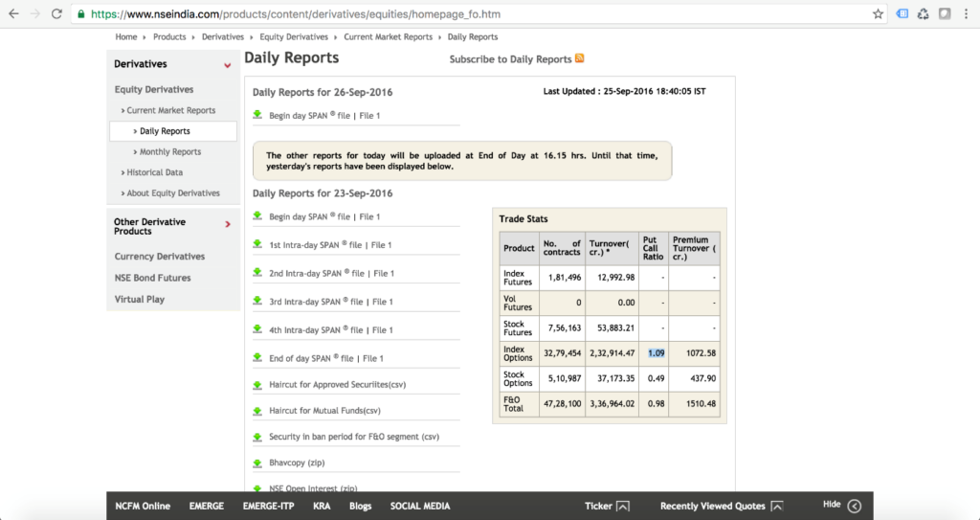The height and width of the screenshot is (520, 980).
Task: Click download arrow for End of day SPAN
Action: coord(257,357)
